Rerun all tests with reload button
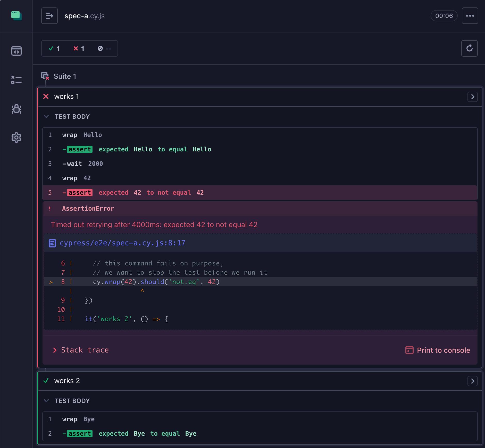This screenshot has height=448, width=485. 469,48
